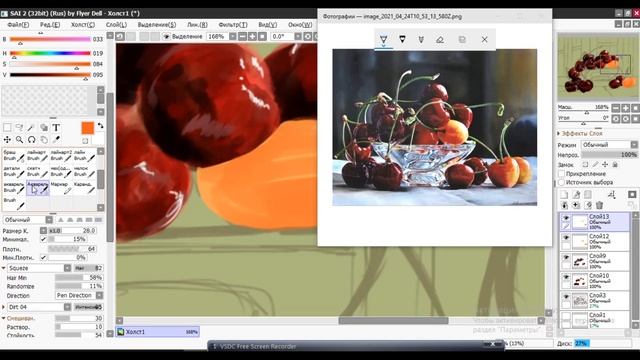Adjust the Hue (H) color slider
The height and width of the screenshot is (360, 640).
point(50,53)
